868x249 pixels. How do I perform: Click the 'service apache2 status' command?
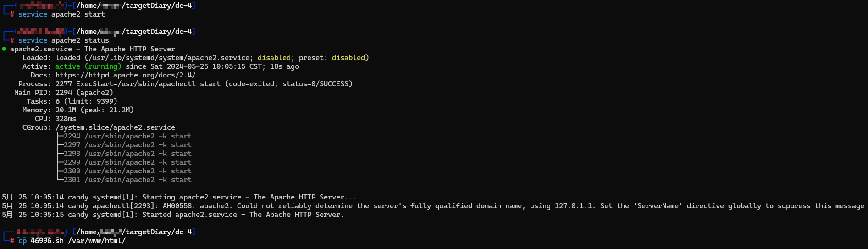coord(63,40)
